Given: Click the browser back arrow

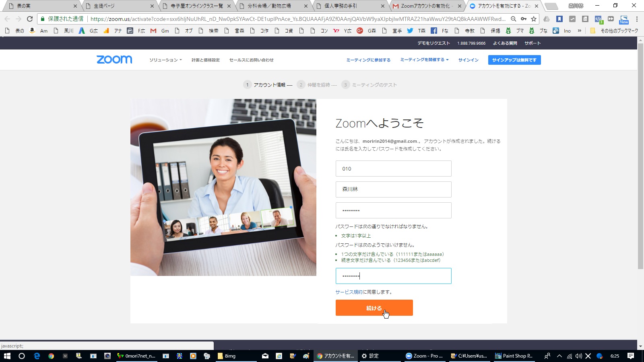Looking at the screenshot, I should 7,19.
